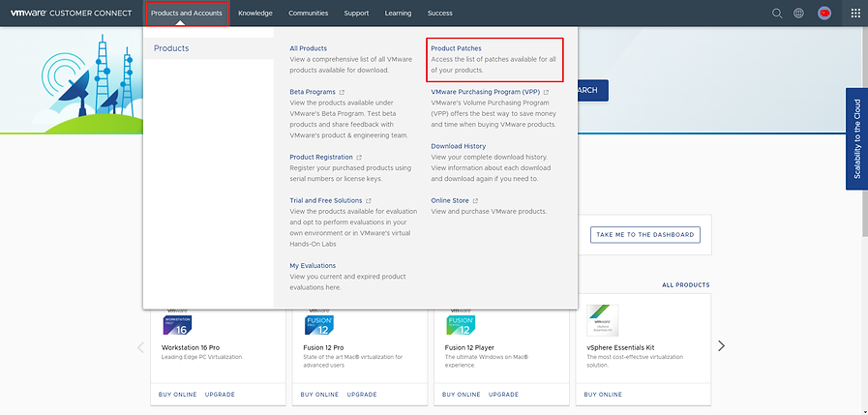This screenshot has width=868, height=415.
Task: Click Buy Online under vSphere Essentials Kit
Action: click(x=603, y=395)
